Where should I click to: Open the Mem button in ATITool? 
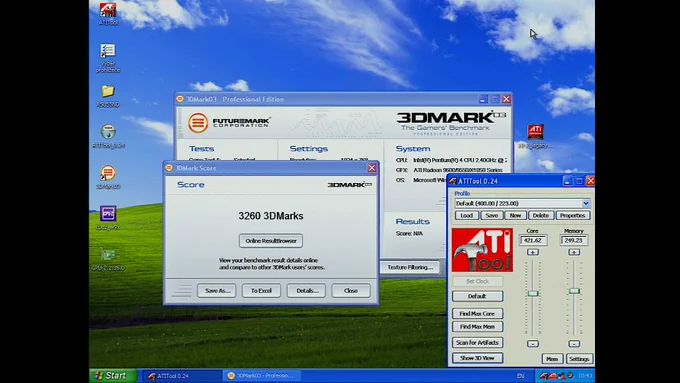pos(552,359)
